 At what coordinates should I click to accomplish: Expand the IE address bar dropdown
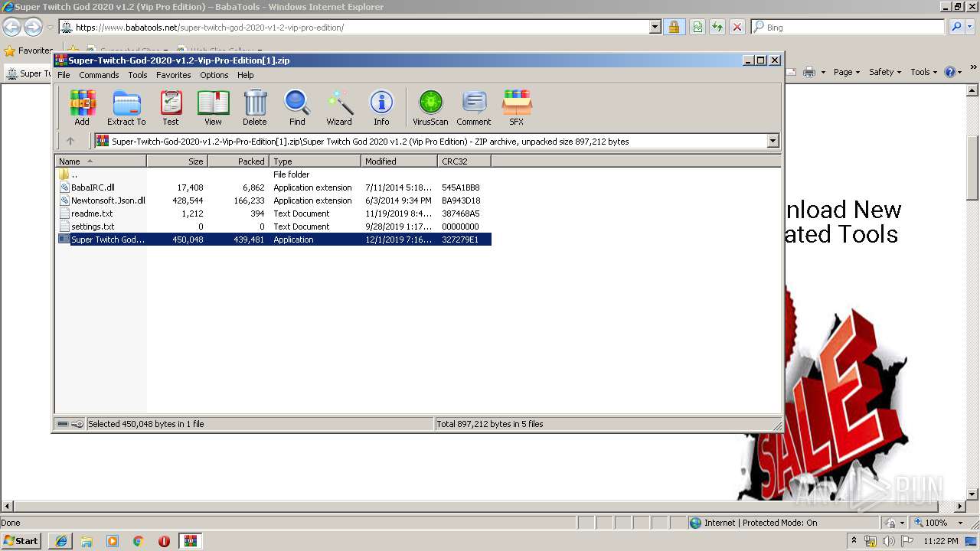point(655,27)
